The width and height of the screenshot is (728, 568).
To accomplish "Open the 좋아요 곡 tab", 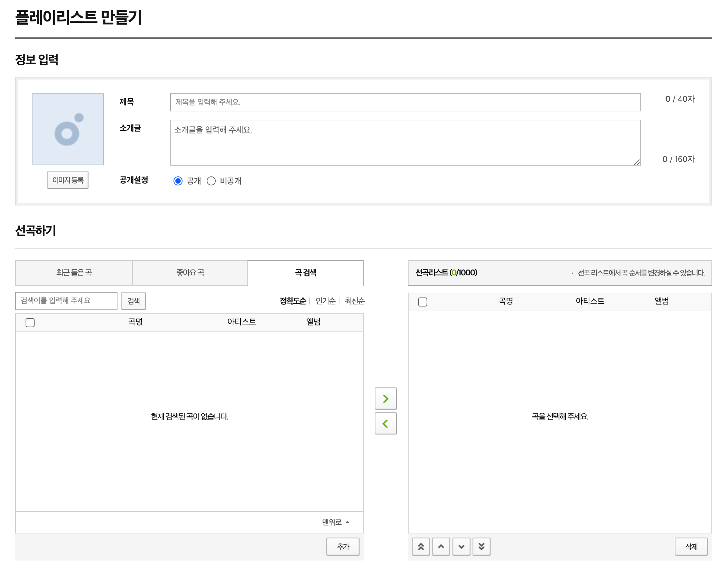I will [190, 273].
